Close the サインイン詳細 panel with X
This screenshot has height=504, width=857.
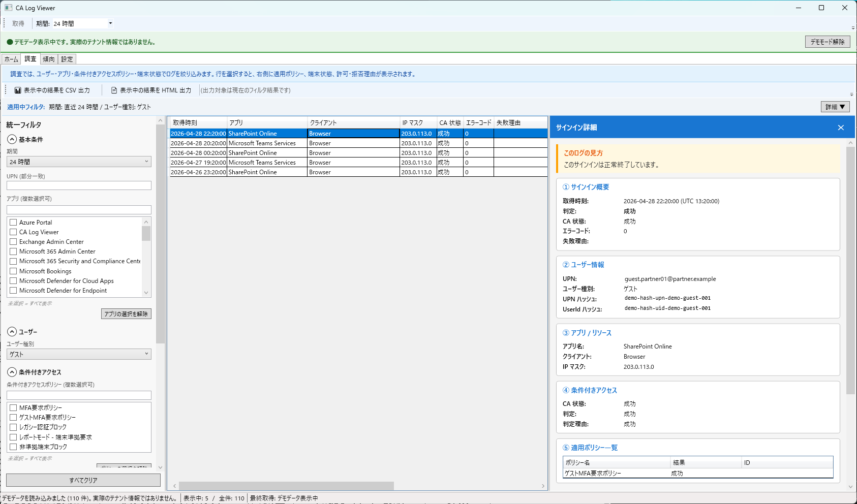pos(841,128)
